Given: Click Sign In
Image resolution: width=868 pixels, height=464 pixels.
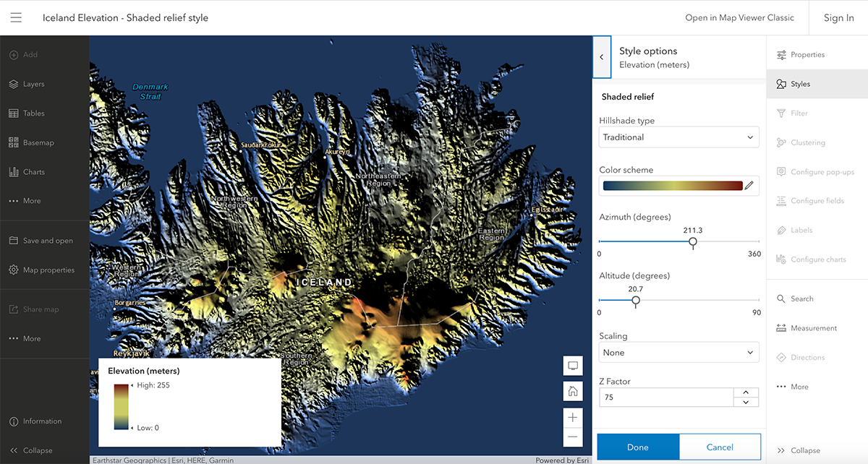Looking at the screenshot, I should point(839,17).
